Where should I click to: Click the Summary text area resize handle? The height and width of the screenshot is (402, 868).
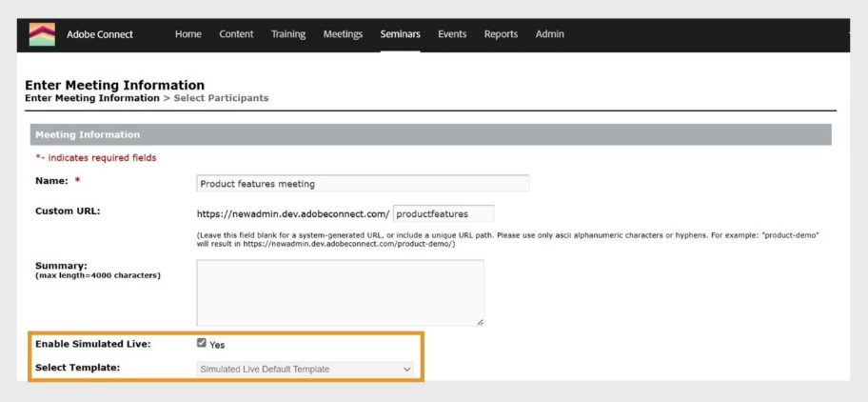tap(480, 322)
